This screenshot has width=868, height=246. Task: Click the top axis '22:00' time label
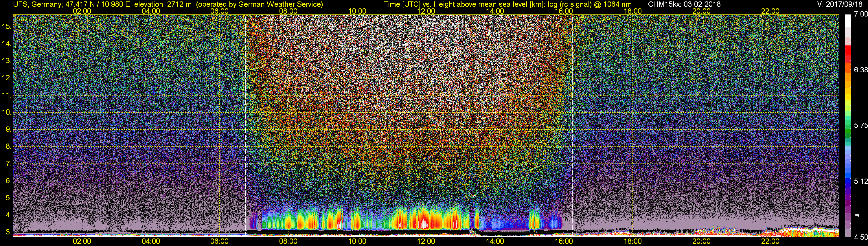click(x=770, y=11)
